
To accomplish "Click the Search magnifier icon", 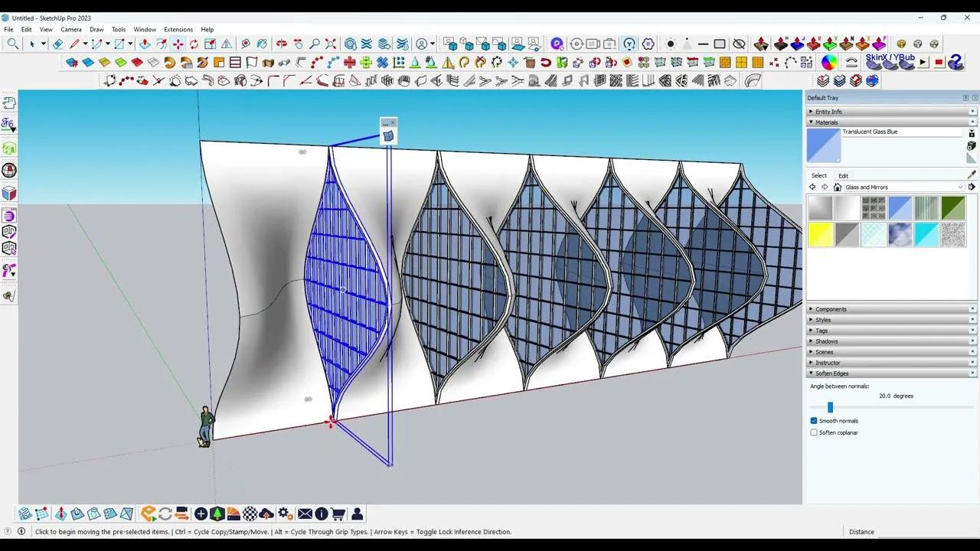I will pos(13,44).
